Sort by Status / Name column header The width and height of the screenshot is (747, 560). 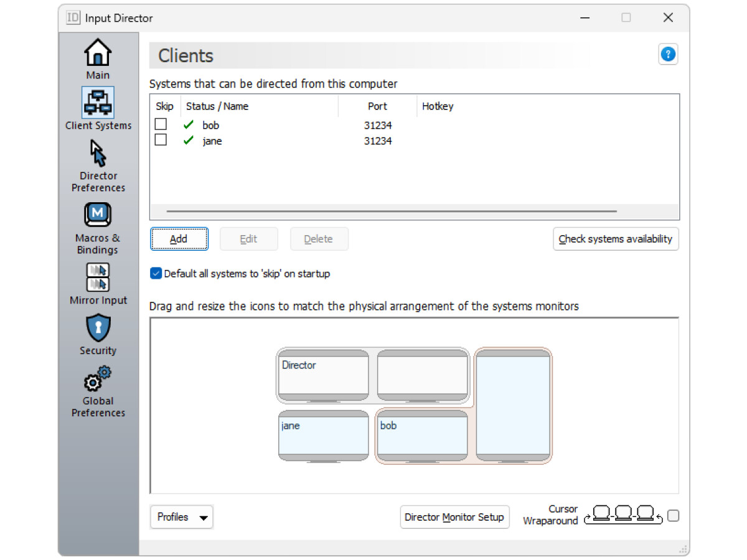[x=260, y=106]
